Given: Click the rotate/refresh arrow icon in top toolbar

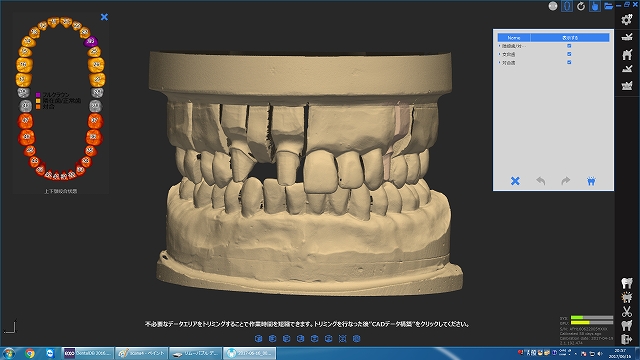Looking at the screenshot, I should 581,6.
